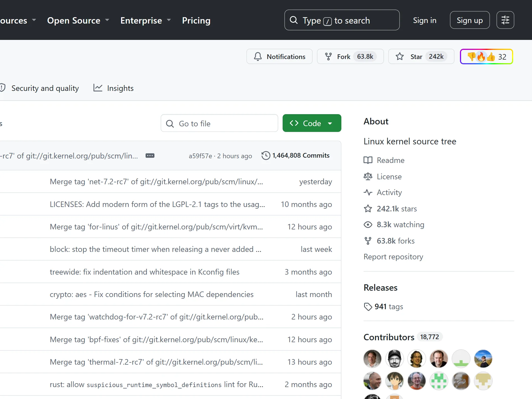Click the Fork 63.8k button

(x=350, y=57)
